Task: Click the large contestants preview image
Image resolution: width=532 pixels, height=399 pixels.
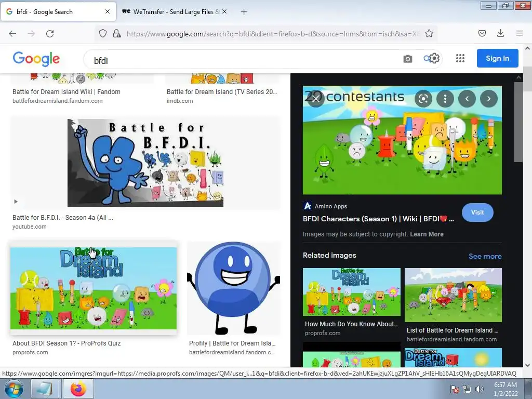Action: tap(402, 140)
